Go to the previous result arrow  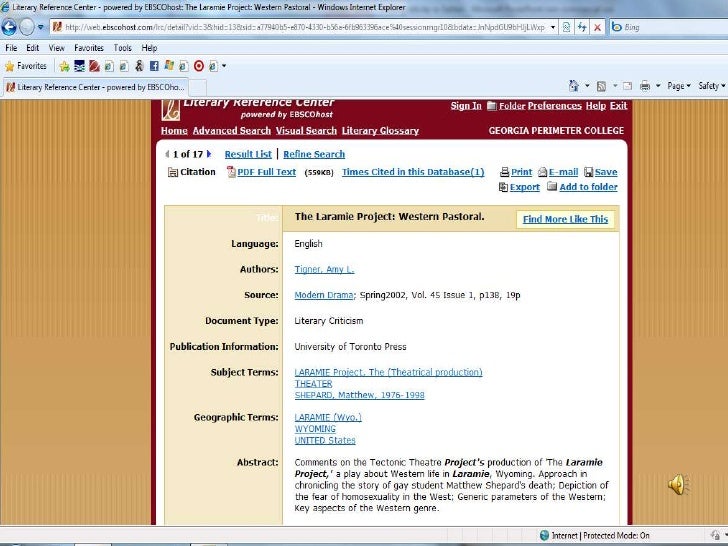[x=167, y=154]
